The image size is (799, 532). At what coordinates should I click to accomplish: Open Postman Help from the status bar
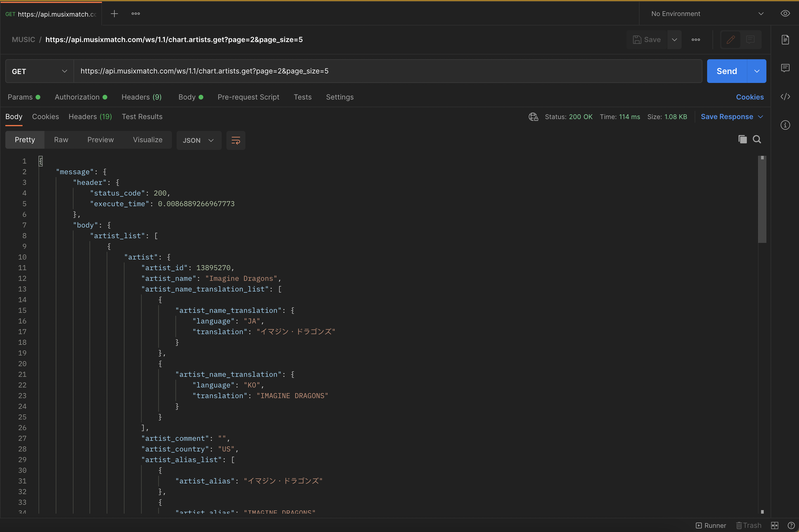[x=791, y=525]
